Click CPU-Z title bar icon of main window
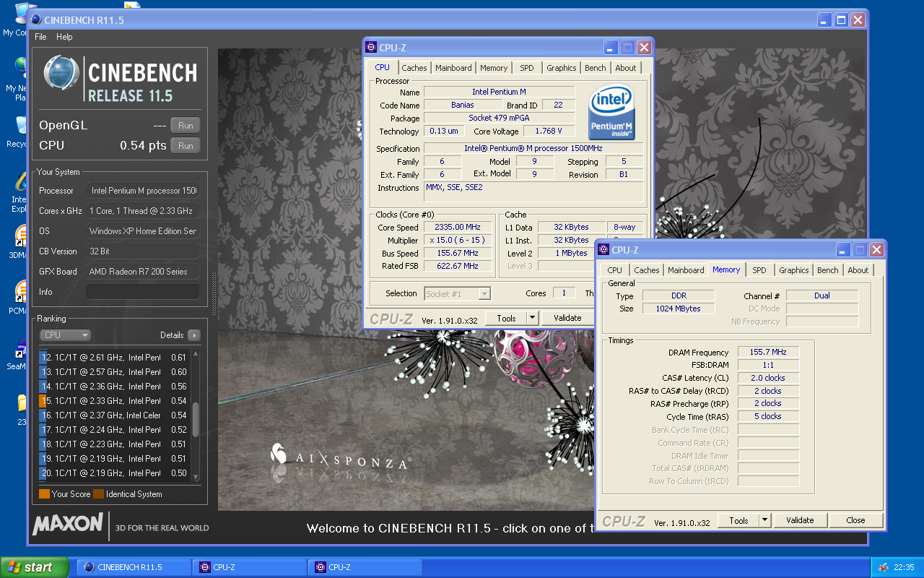Screen dimensions: 924x578 371,48
